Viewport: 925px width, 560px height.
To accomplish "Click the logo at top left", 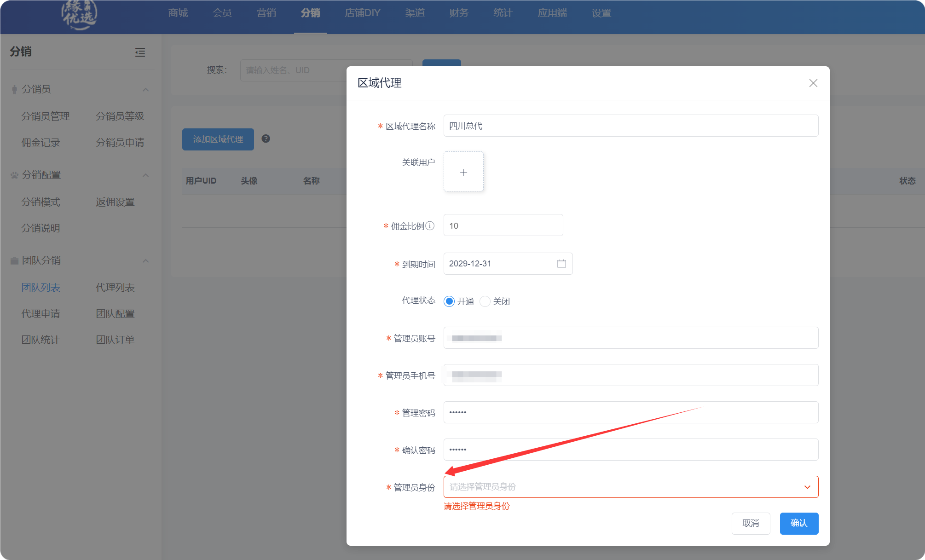I will 79,15.
